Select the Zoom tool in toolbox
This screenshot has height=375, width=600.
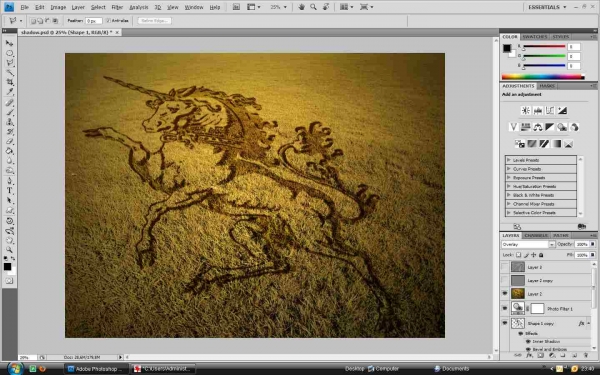10,250
